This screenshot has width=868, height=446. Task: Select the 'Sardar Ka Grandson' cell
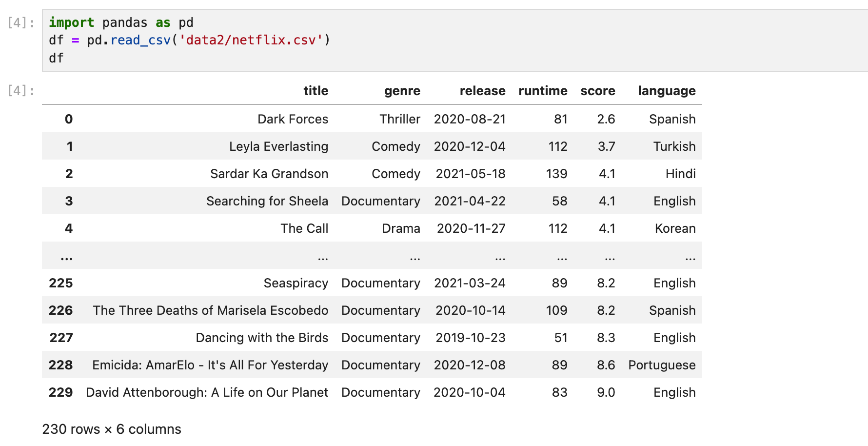pos(269,174)
